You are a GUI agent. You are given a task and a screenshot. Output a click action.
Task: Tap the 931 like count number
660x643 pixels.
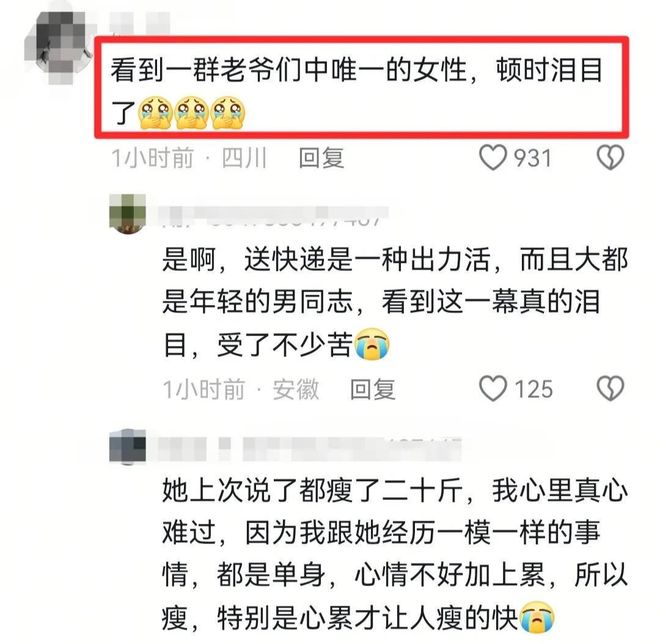click(x=532, y=158)
